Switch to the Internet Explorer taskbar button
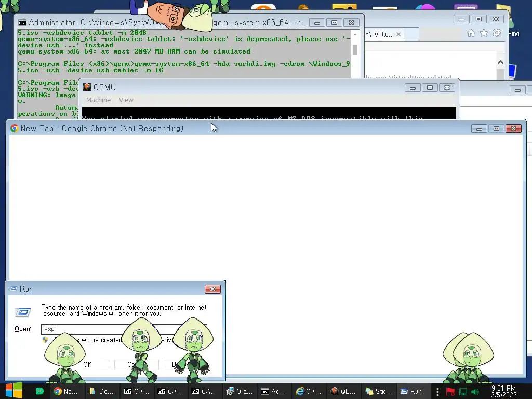The width and height of the screenshot is (532, 399). (x=309, y=391)
